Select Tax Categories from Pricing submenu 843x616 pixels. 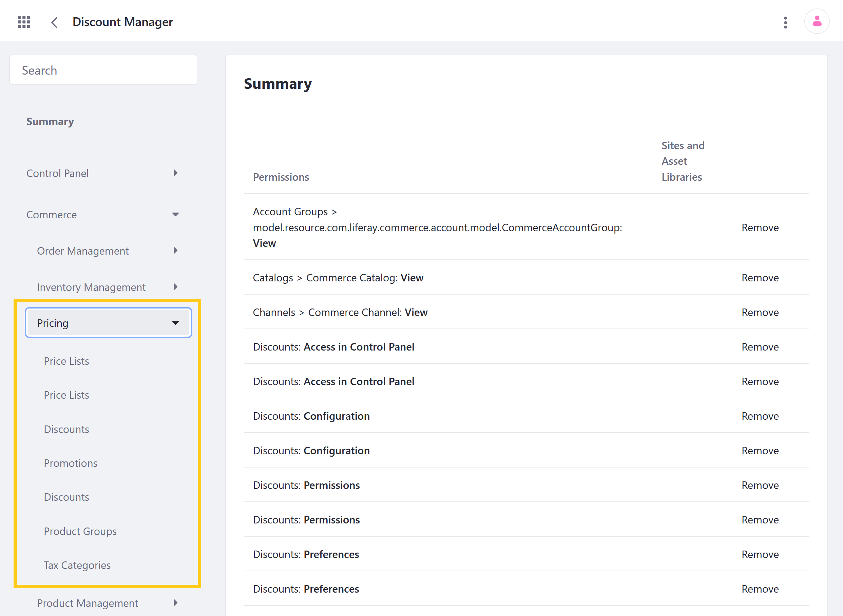point(77,564)
